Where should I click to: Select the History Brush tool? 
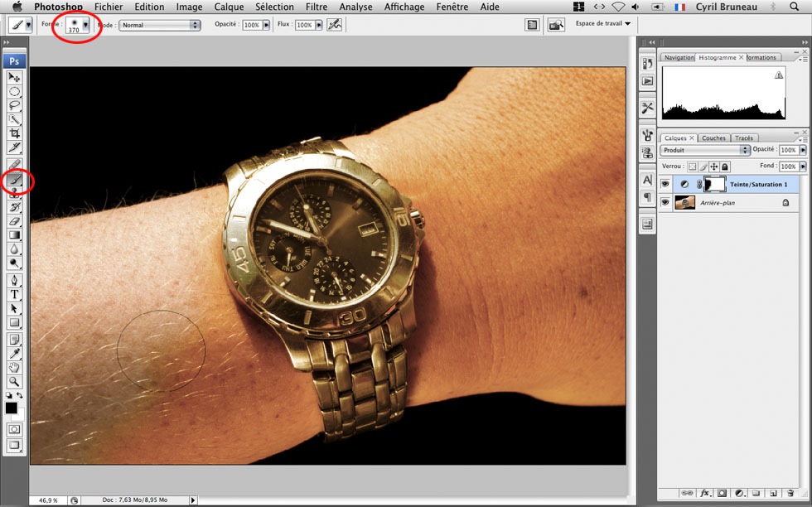tap(15, 207)
